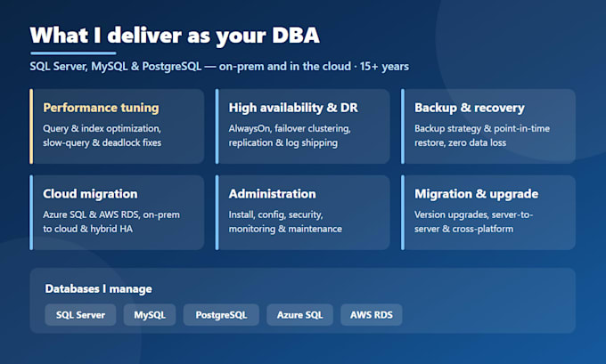The image size is (606, 364).
Task: Select the Performance tuning card title
Action: tap(101, 108)
